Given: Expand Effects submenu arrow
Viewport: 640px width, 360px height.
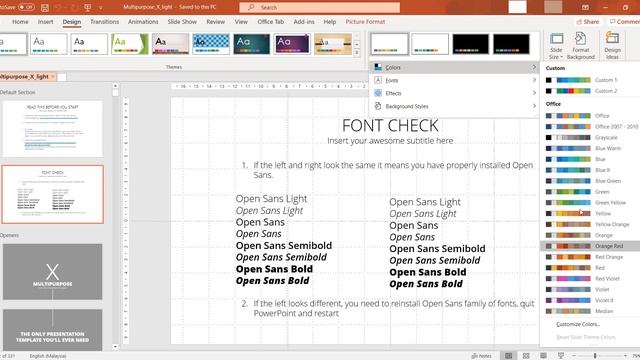Looking at the screenshot, I should [x=534, y=93].
